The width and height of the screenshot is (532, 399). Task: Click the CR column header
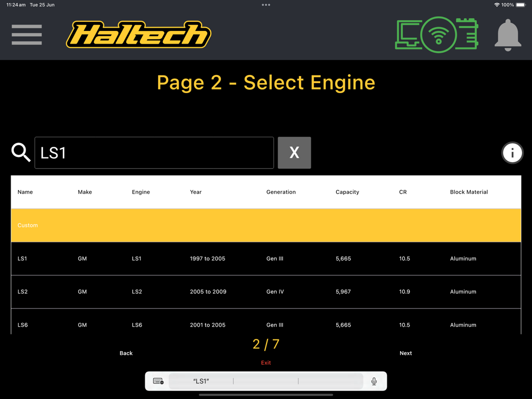[403, 192]
